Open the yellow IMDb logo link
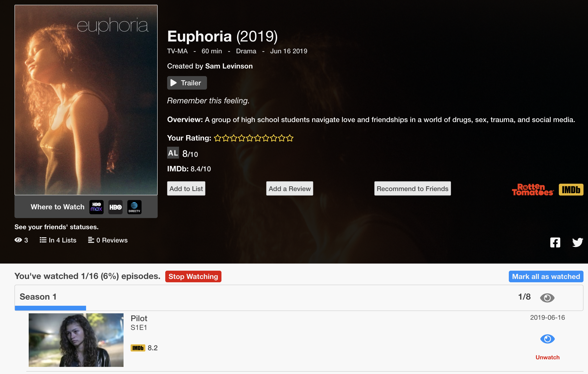 click(x=571, y=190)
